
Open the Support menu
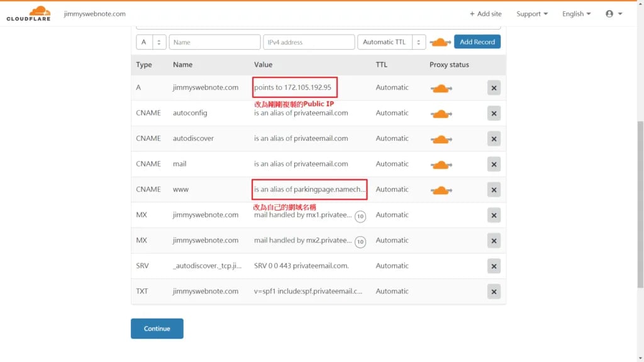[x=532, y=14]
